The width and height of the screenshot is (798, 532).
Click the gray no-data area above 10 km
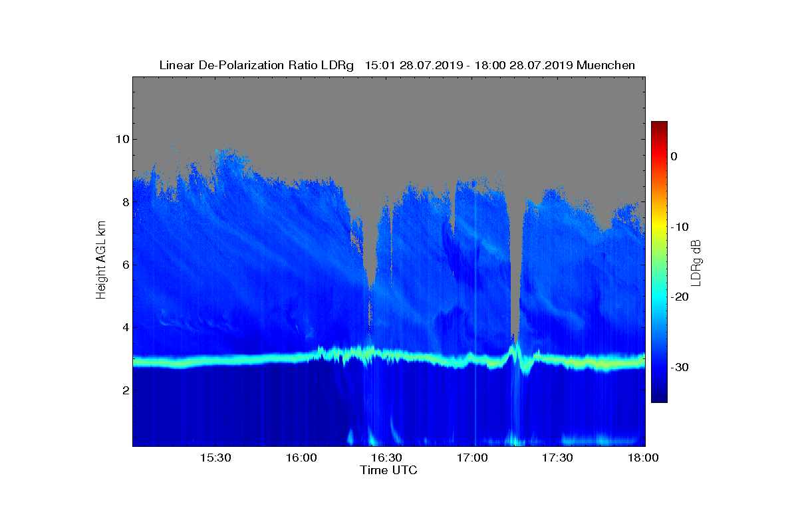389,106
